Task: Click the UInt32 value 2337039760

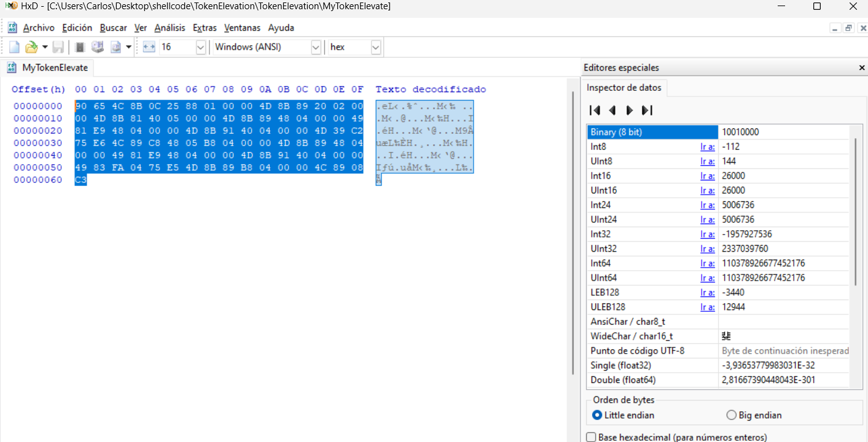Action: [745, 249]
